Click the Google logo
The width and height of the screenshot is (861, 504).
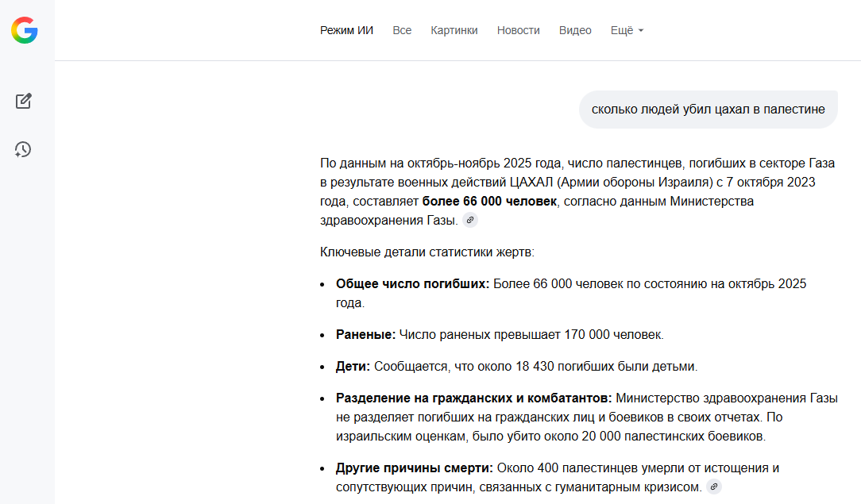[24, 30]
